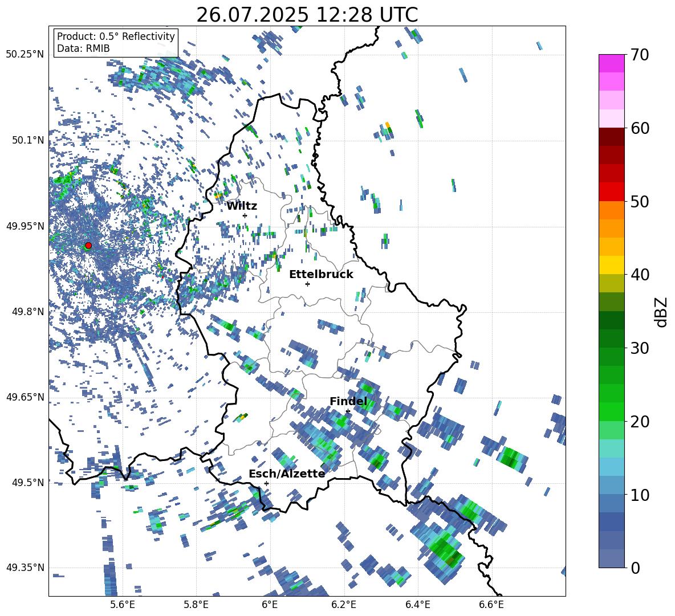
Task: Click the 49.65°N latitude tick label
Action: click(25, 397)
